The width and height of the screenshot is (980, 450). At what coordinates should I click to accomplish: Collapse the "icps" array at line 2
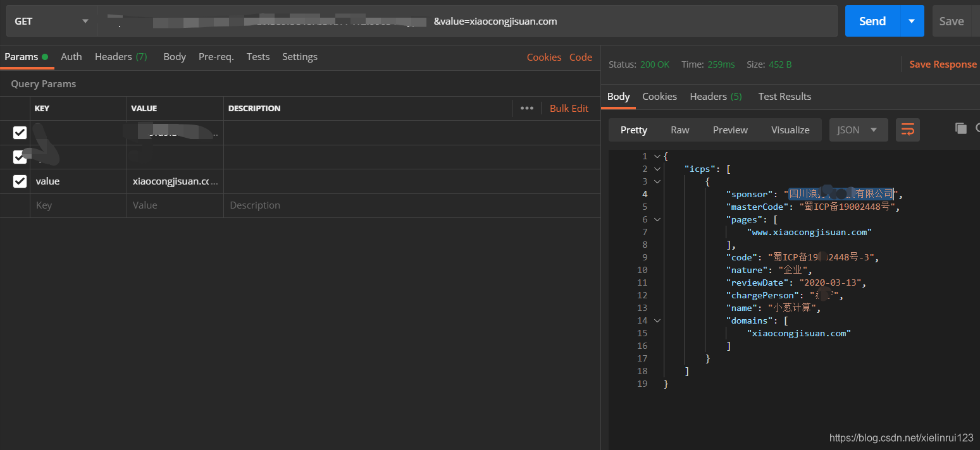(657, 169)
